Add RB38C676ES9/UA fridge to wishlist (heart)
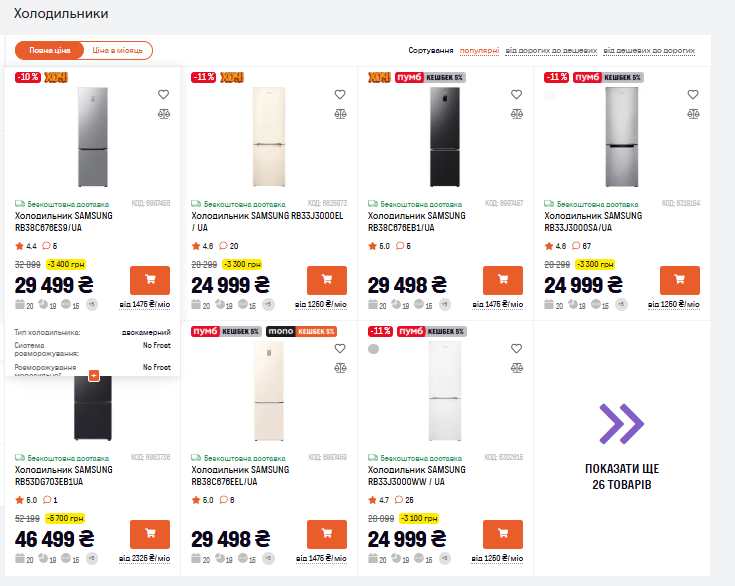735x586 pixels. point(164,95)
